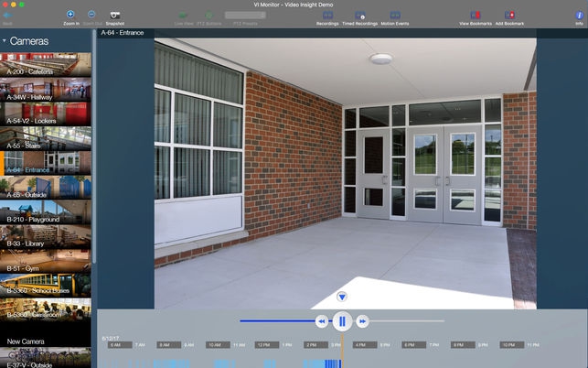Select the E-37-V Outside camera

[46, 358]
